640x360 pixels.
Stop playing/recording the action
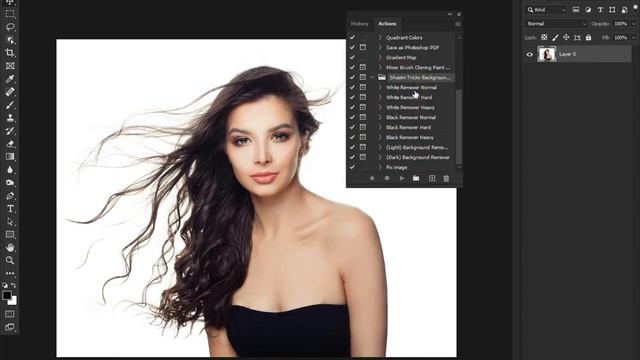tap(372, 178)
